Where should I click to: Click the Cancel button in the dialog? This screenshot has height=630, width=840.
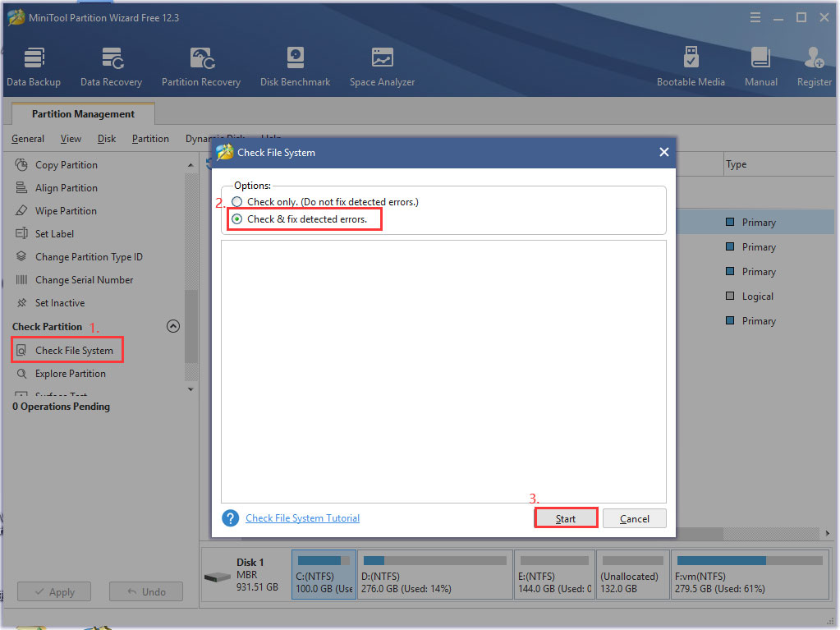(x=634, y=518)
